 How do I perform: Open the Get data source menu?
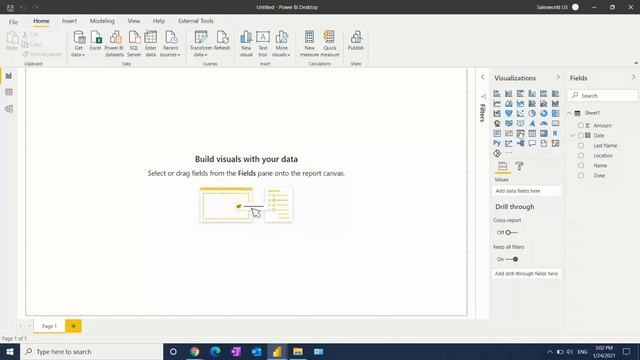pyautogui.click(x=78, y=43)
